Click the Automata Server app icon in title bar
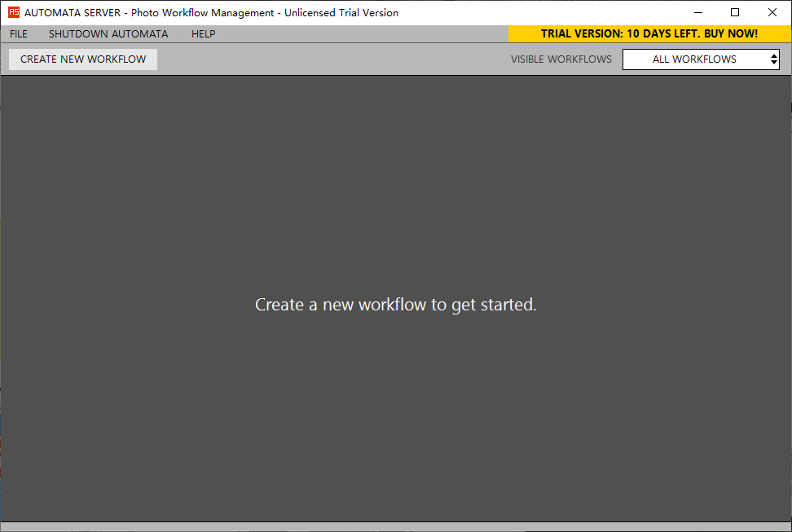 14,12
